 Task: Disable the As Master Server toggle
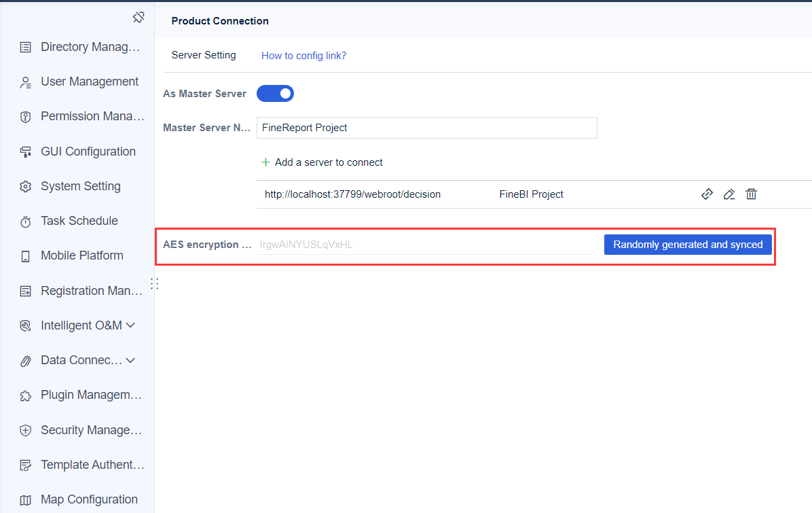(x=275, y=93)
